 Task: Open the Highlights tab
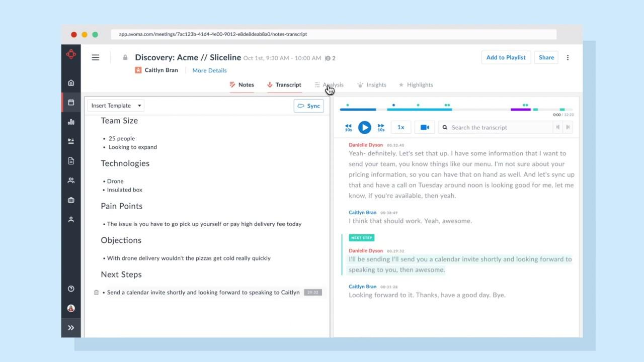(416, 85)
